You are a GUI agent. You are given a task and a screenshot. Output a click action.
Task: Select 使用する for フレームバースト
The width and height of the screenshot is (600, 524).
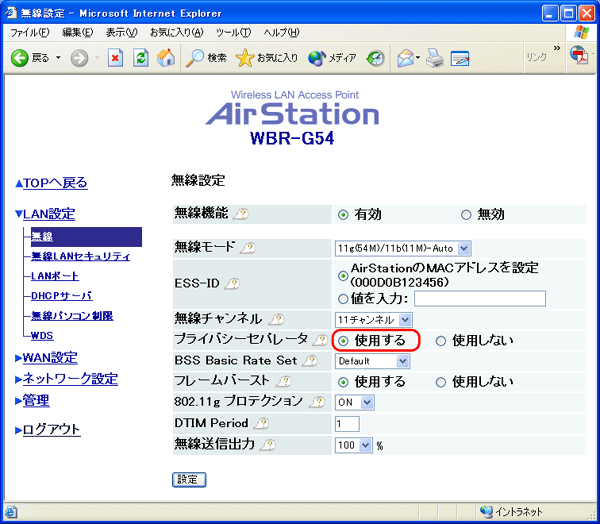[343, 382]
